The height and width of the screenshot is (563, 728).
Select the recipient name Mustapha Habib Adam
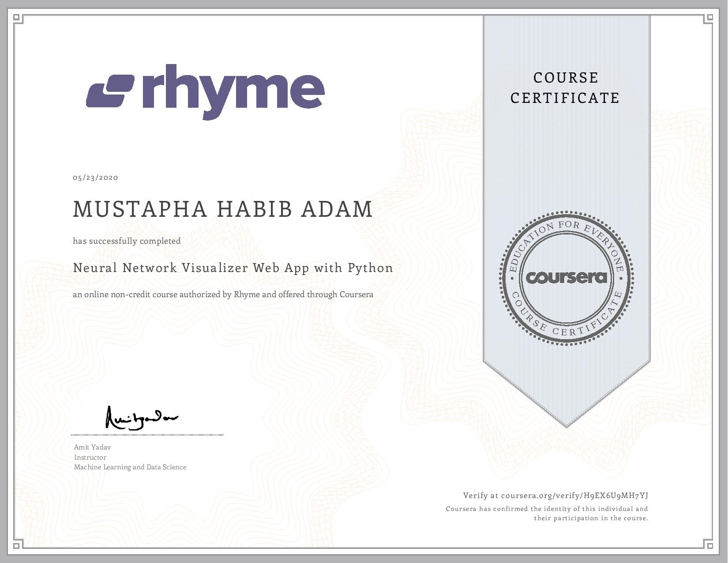point(223,209)
